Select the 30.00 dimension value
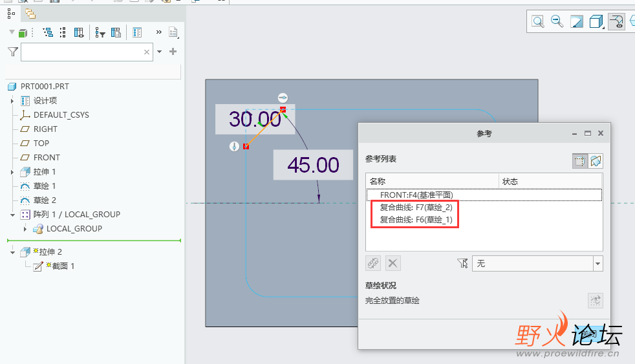635x364 pixels. [255, 120]
